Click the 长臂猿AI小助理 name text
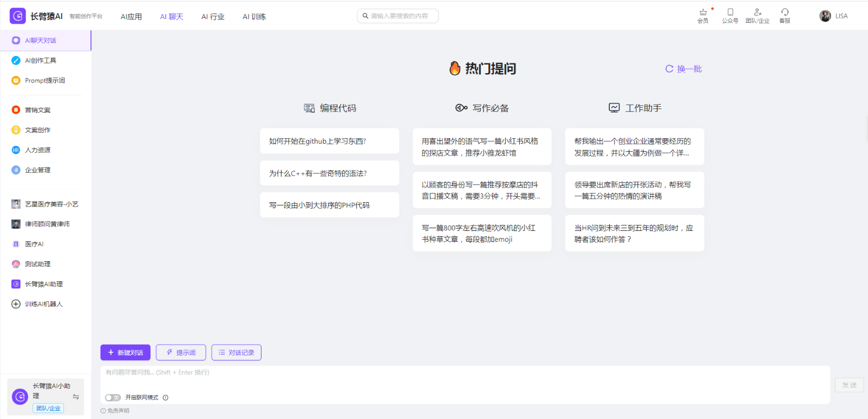The image size is (868, 419). pos(51,391)
